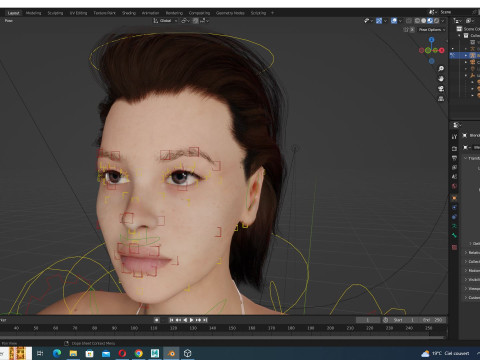Open Google Chrome from the taskbar

[x=139, y=353]
